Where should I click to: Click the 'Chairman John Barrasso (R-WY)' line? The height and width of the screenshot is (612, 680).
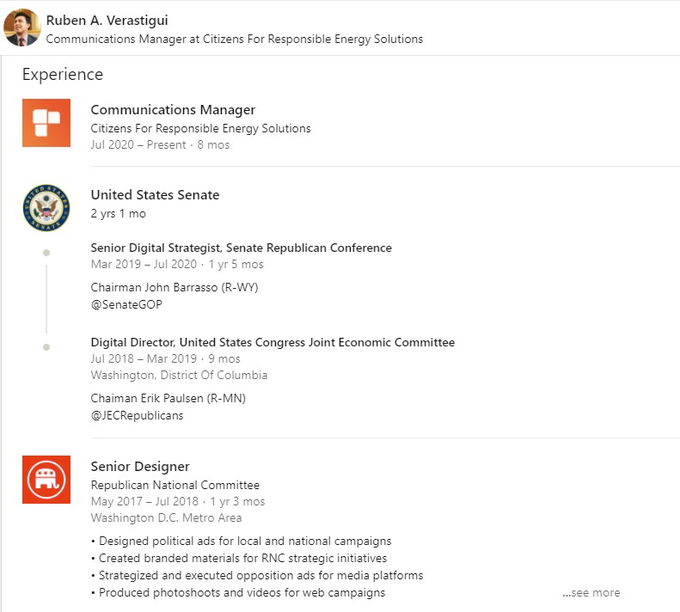coord(174,288)
